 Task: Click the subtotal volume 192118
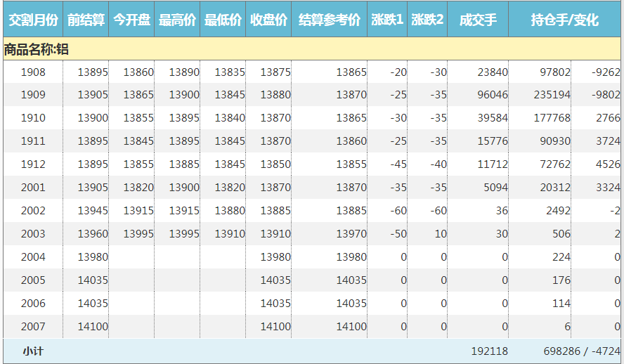pos(488,351)
